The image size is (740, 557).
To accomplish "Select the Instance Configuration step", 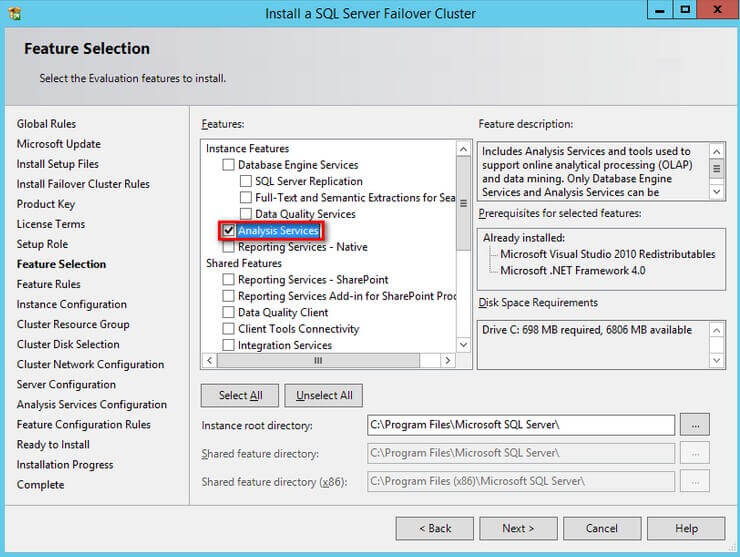I will (72, 304).
